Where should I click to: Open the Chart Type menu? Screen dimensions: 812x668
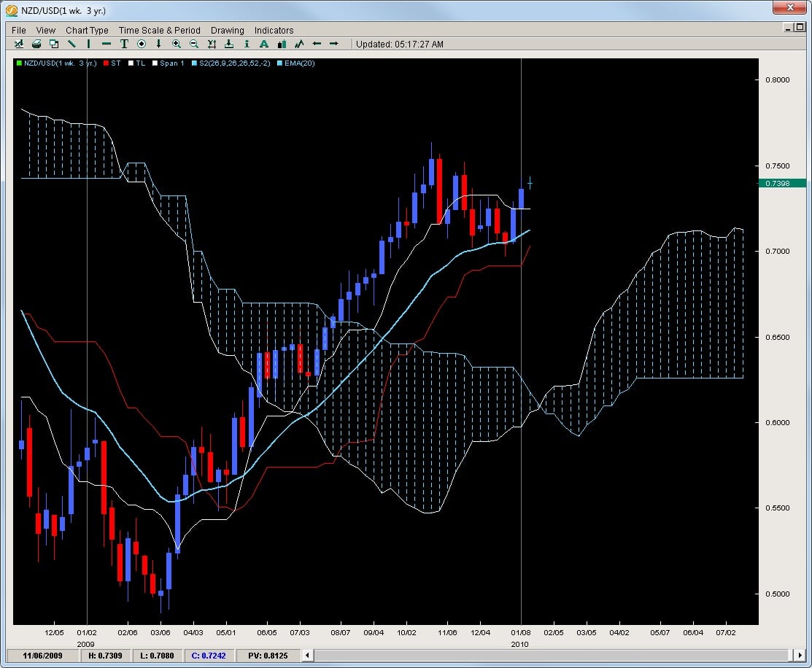click(x=87, y=30)
